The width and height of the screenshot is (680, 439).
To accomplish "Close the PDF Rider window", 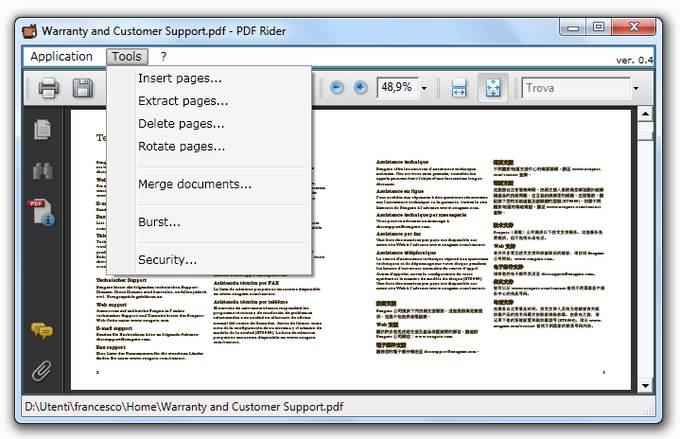I will coord(634,27).
